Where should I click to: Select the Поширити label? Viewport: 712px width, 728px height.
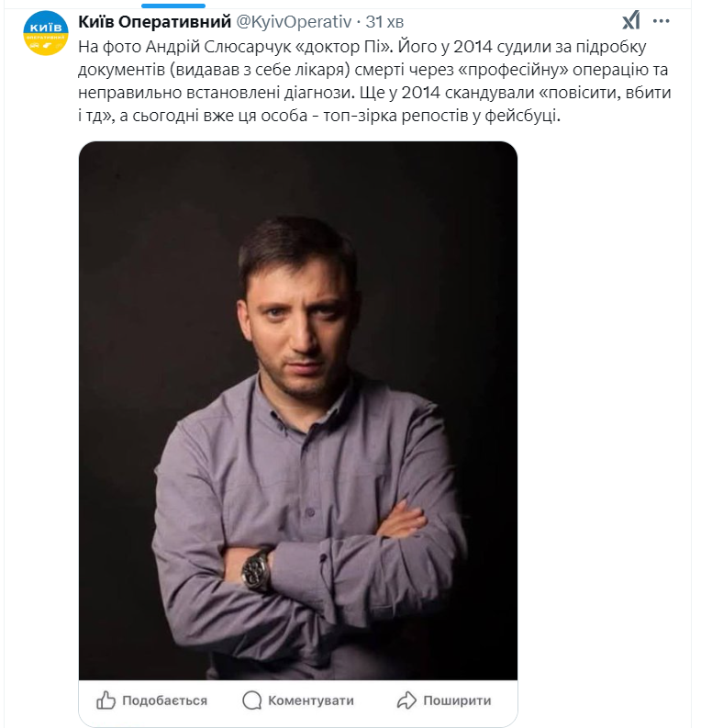(457, 700)
